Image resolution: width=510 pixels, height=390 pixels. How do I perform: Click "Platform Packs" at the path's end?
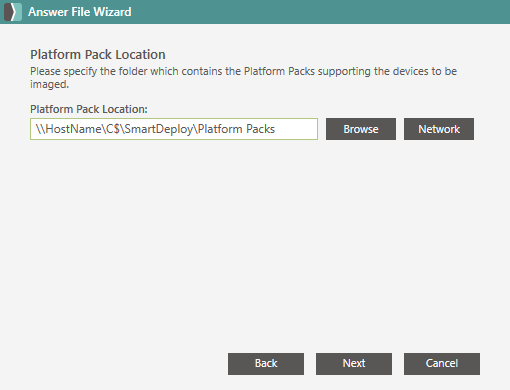236,129
